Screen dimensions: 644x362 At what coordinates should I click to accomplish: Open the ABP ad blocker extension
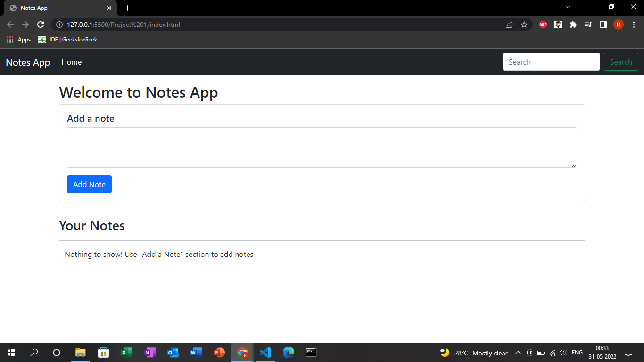tap(543, 25)
